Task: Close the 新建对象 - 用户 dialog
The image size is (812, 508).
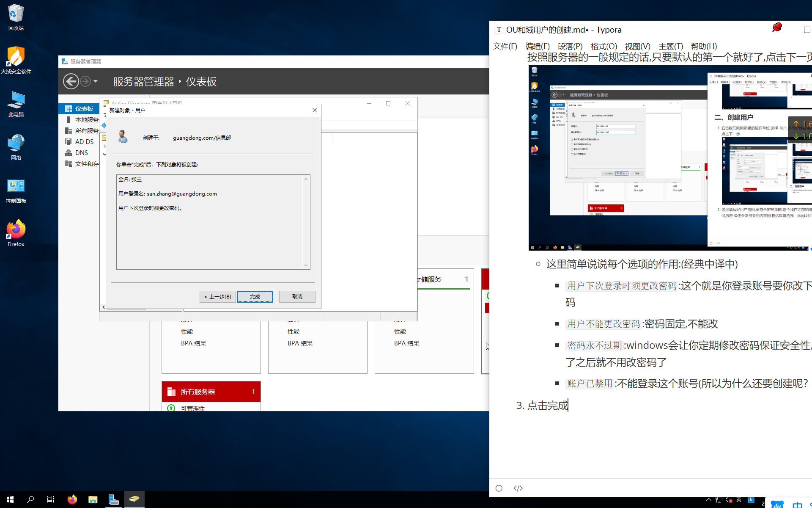Action: tap(315, 110)
